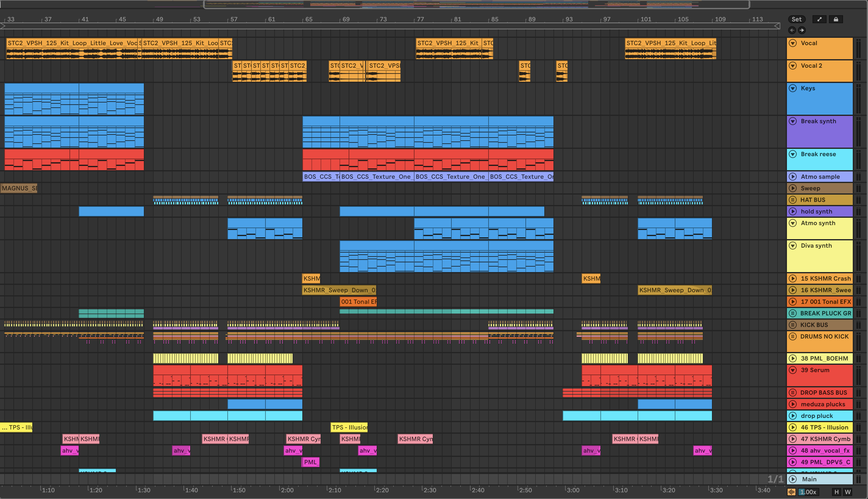This screenshot has height=499, width=868.
Task: Collapse the Atmo synth track
Action: point(793,223)
